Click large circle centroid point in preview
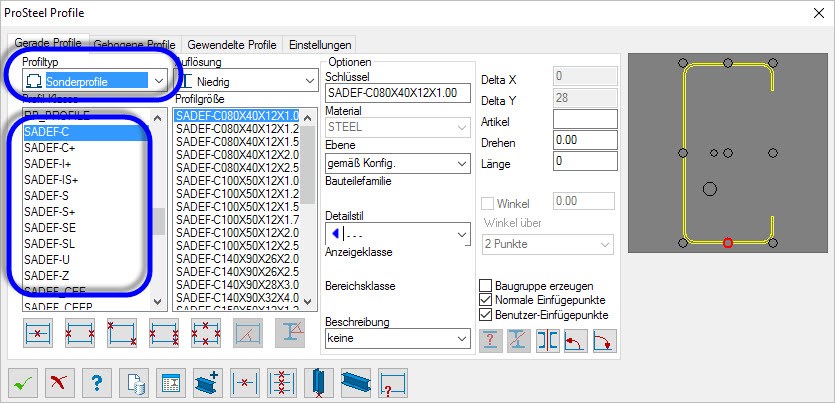Viewport: 835px width, 403px height. click(709, 188)
